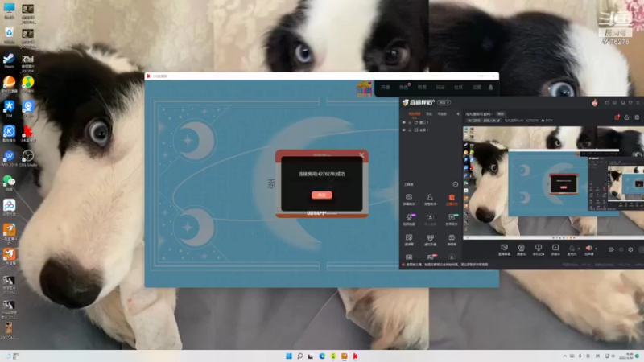644x362 pixels.
Task: Open Windows Start menu on taskbar
Action: (x=289, y=356)
